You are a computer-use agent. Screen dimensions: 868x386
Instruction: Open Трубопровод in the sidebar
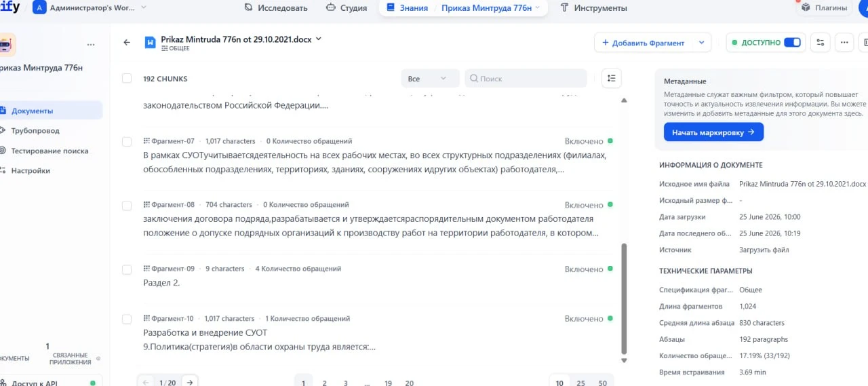(x=51, y=130)
